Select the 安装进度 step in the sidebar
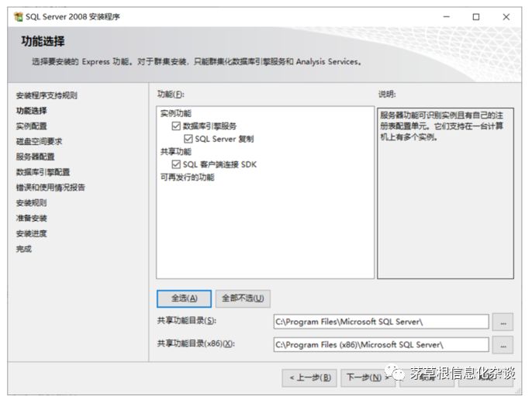 tap(32, 233)
